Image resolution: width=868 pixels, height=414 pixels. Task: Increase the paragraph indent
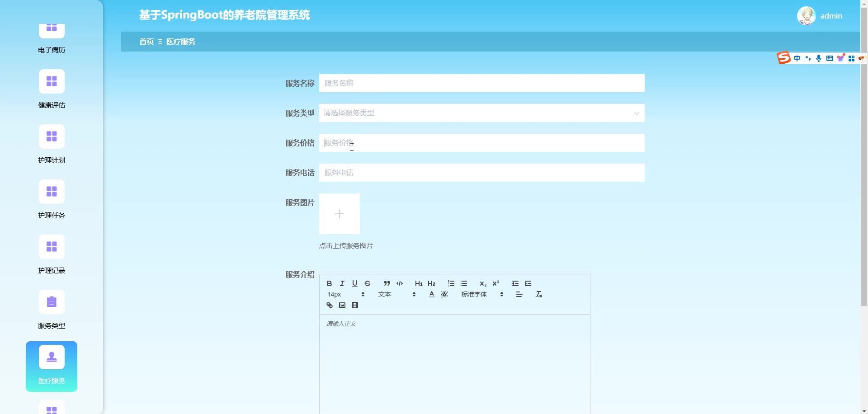528,283
